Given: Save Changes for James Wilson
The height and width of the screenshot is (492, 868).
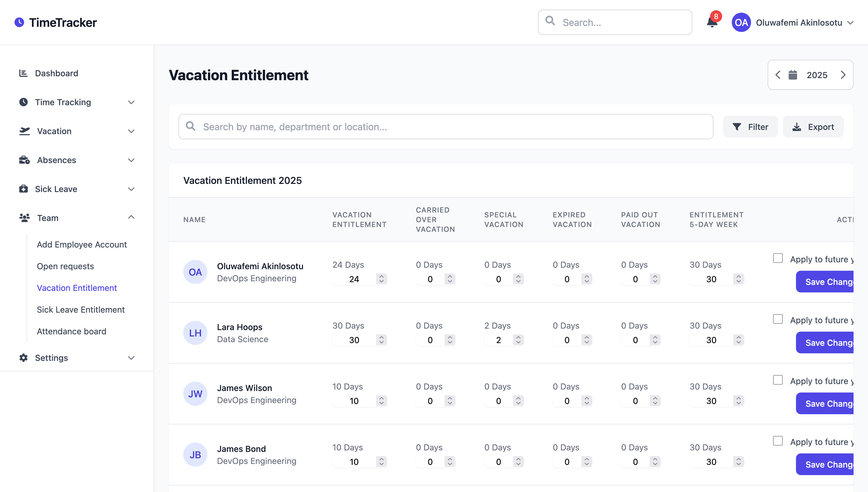Looking at the screenshot, I should click(825, 403).
